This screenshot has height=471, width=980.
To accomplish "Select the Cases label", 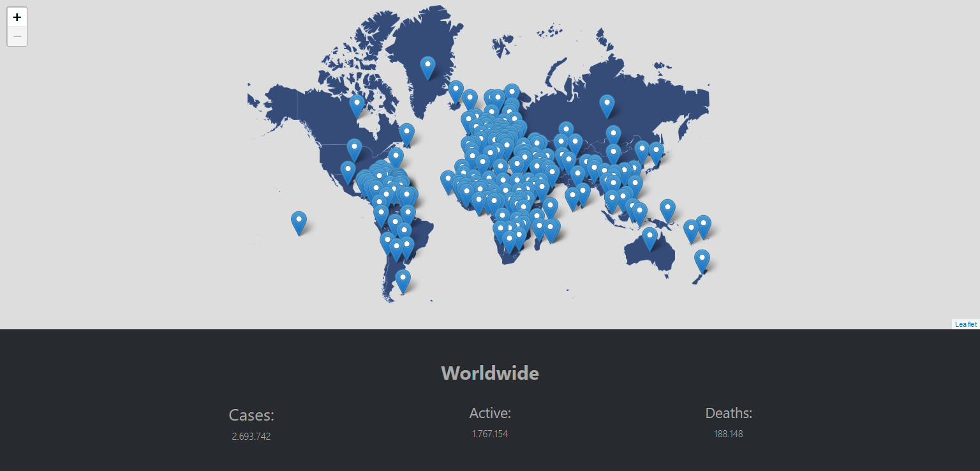I will coord(251,415).
